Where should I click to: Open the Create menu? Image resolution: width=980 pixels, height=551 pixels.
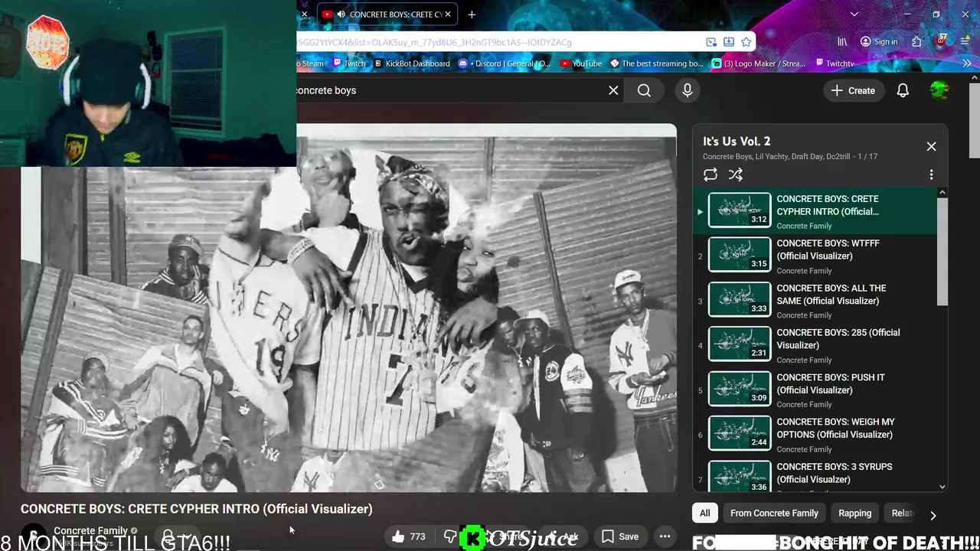(x=853, y=90)
